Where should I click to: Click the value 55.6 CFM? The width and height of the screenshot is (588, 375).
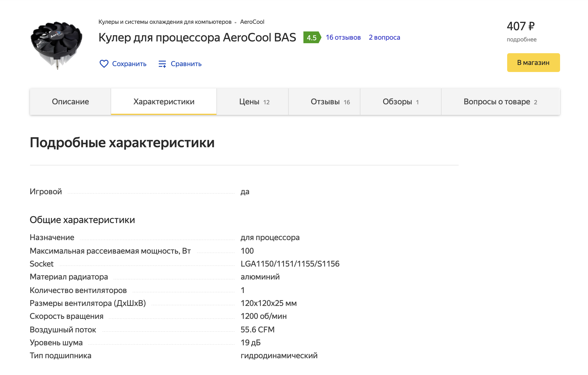point(258,330)
